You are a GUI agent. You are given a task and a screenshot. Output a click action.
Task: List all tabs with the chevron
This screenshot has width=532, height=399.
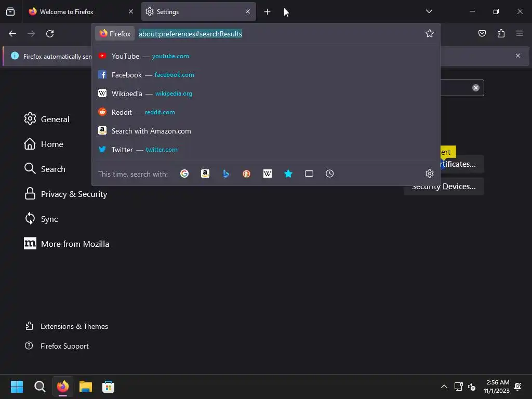[429, 11]
